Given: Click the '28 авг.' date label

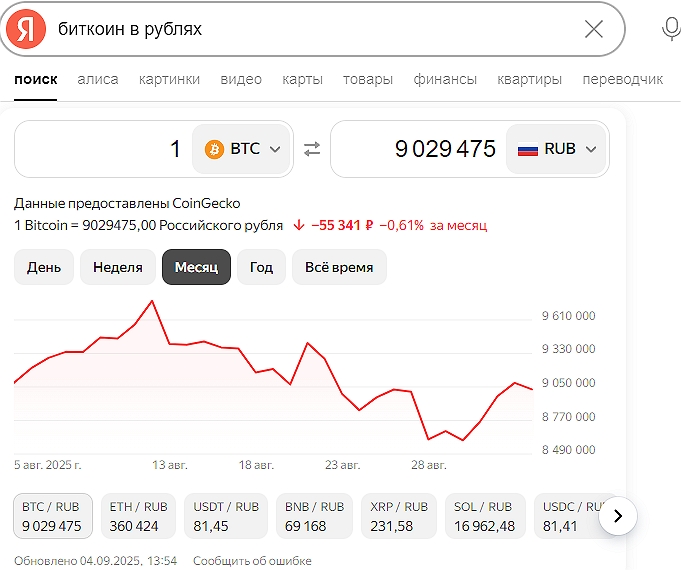Looking at the screenshot, I should (429, 465).
